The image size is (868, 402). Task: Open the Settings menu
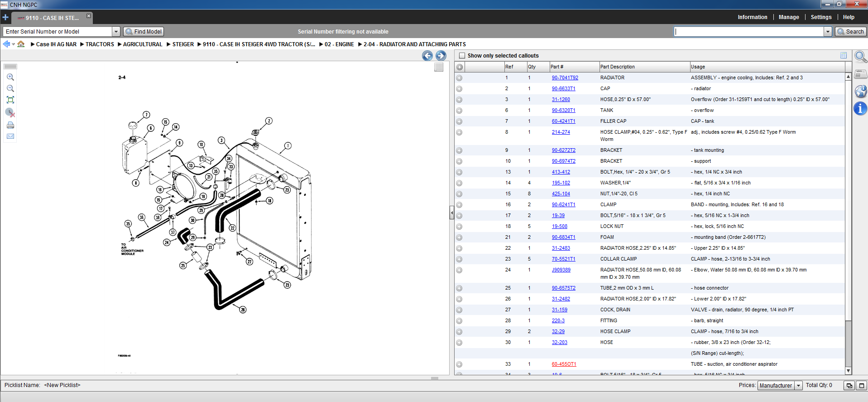tap(821, 17)
